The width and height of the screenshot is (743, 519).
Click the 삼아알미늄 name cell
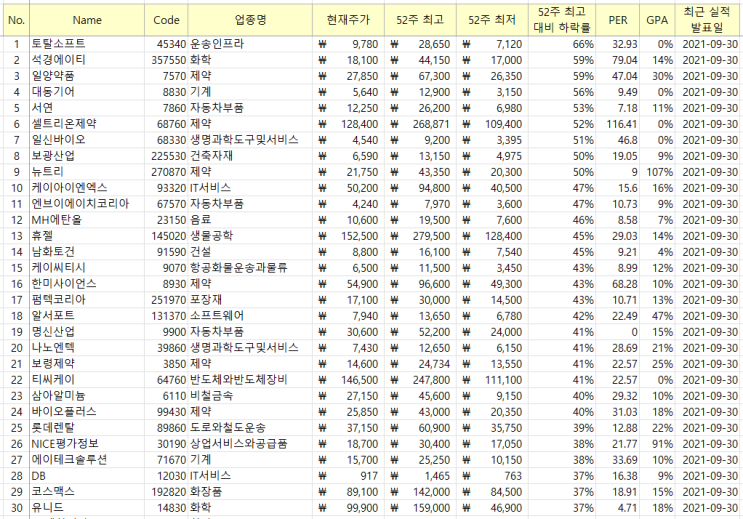tap(87, 396)
